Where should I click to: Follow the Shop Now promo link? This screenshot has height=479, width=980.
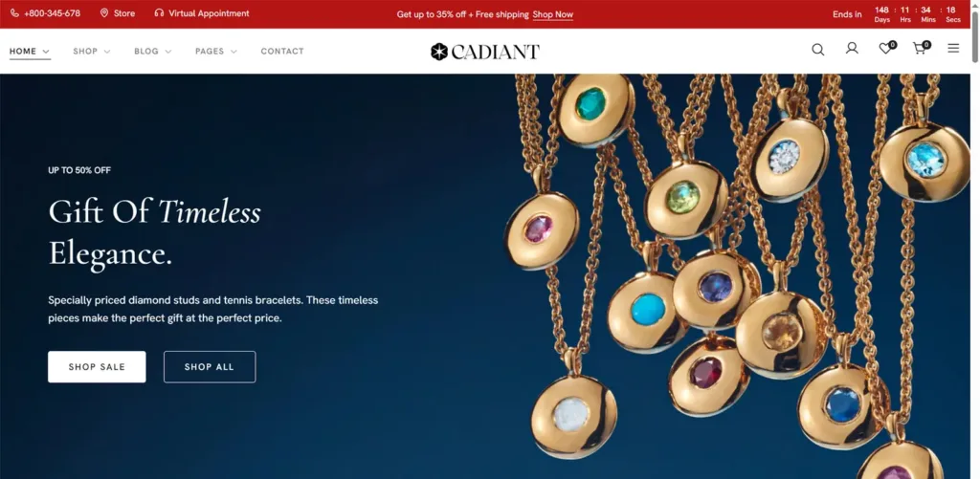553,14
